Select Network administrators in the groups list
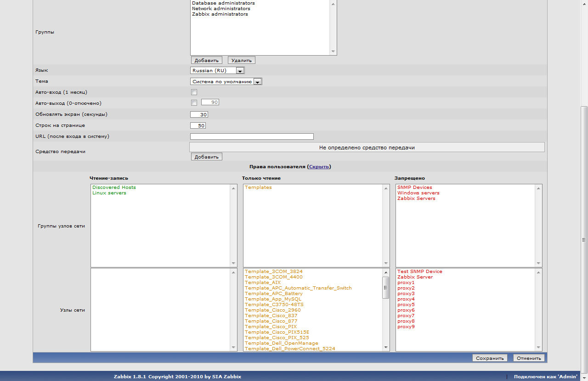 (221, 9)
